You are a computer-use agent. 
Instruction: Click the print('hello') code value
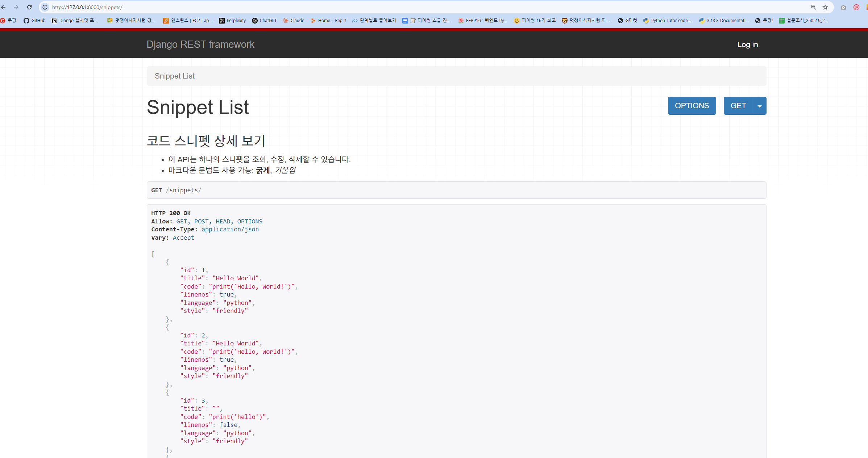tap(237, 417)
